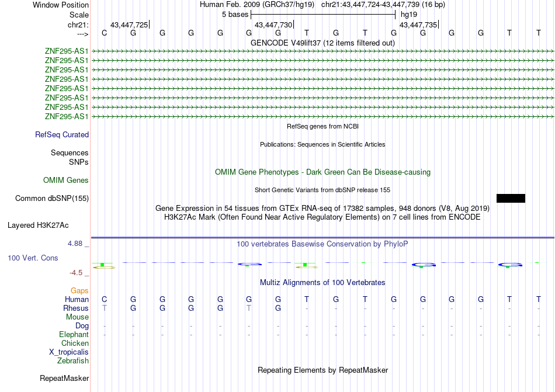
Task: Click the Scale label
Action: pyautogui.click(x=79, y=15)
